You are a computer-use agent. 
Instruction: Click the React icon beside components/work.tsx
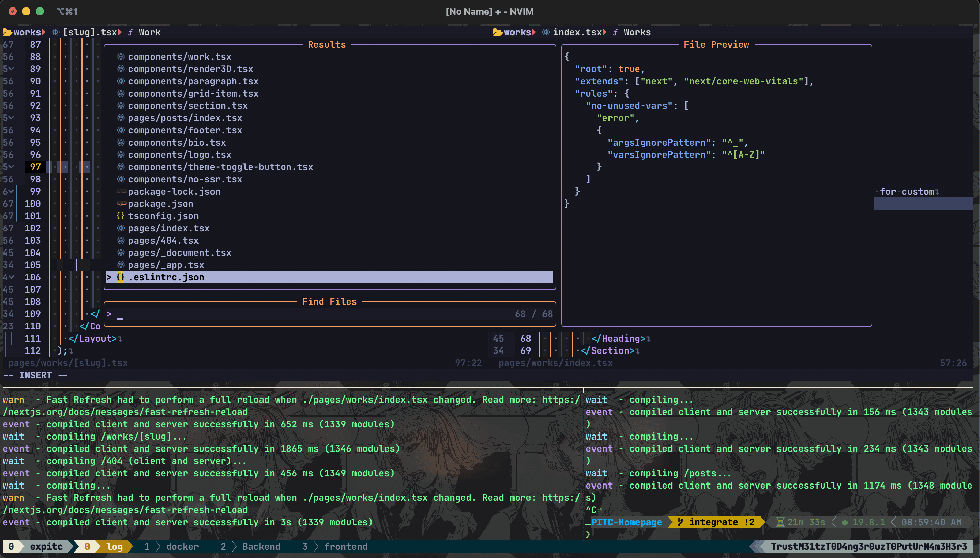(x=121, y=57)
